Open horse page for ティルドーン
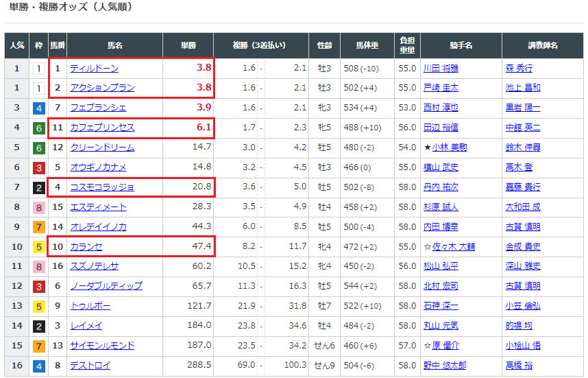 (x=94, y=69)
